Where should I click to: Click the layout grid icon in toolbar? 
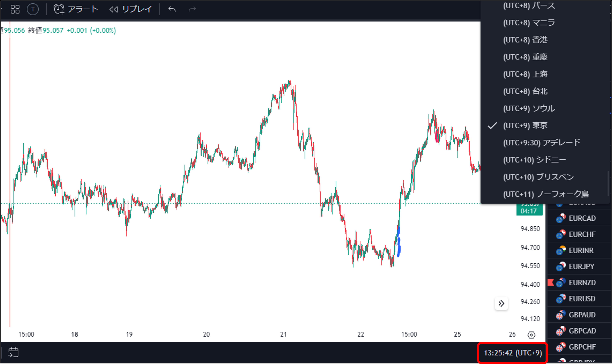(x=15, y=9)
